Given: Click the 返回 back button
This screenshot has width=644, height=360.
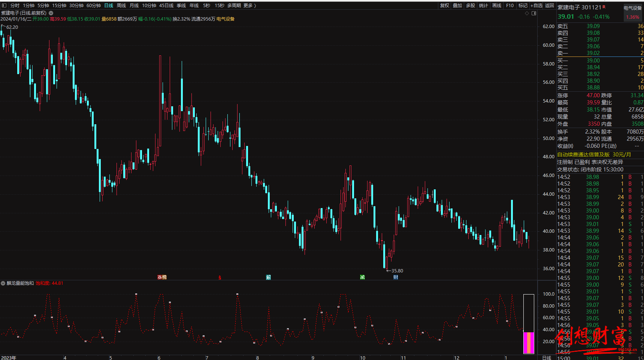Looking at the screenshot, I should pyautogui.click(x=550, y=6).
